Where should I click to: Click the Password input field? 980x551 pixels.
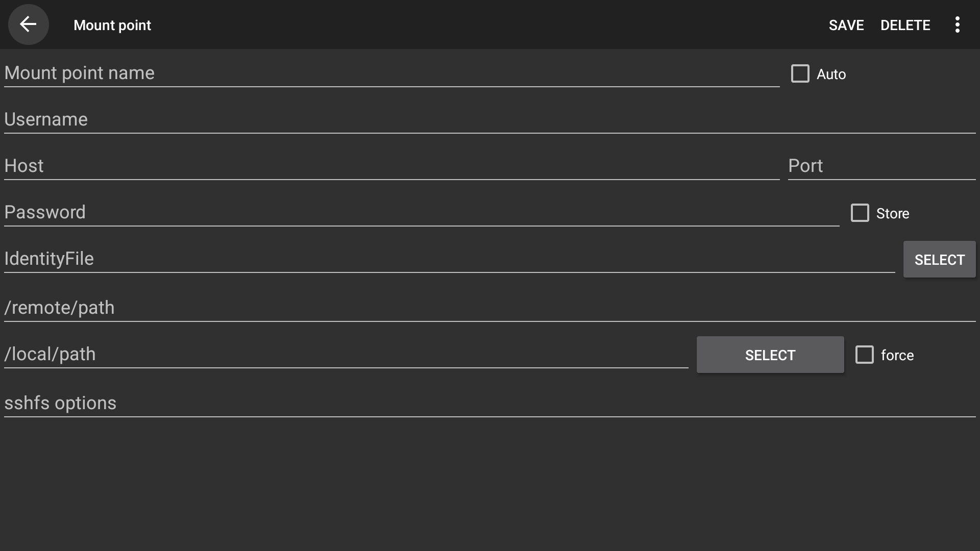pyautogui.click(x=421, y=212)
